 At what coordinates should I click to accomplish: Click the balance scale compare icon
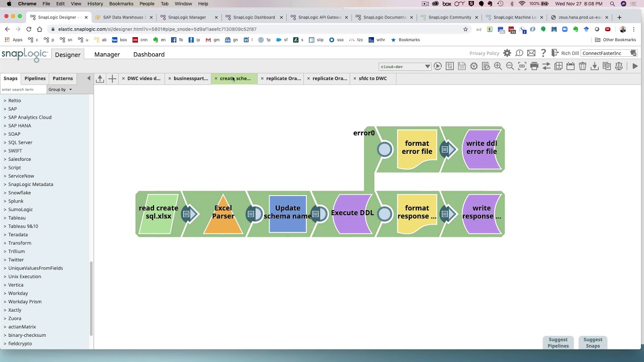(x=619, y=66)
